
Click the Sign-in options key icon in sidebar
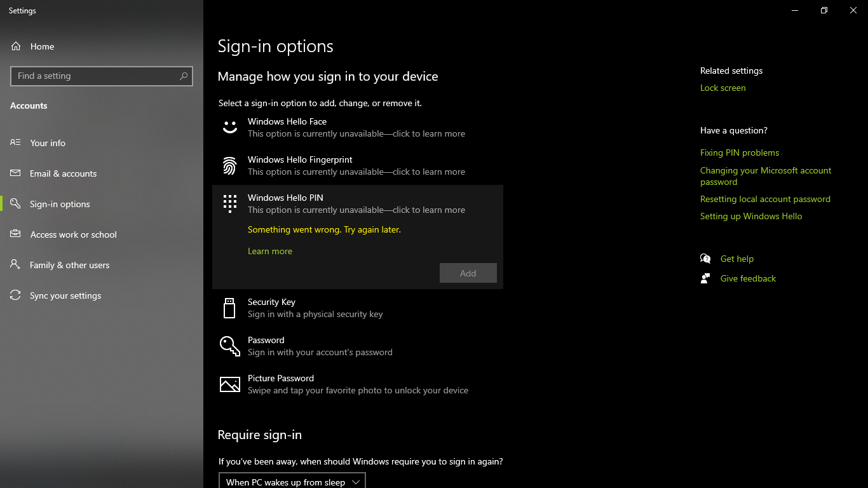pyautogui.click(x=15, y=204)
